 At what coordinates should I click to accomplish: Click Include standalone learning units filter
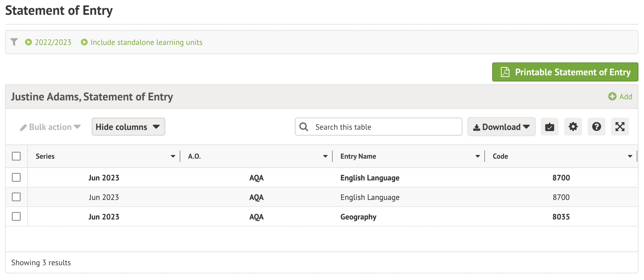146,42
